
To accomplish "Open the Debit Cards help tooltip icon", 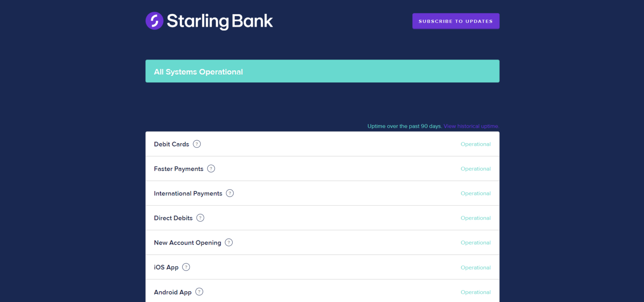I will coord(197,144).
